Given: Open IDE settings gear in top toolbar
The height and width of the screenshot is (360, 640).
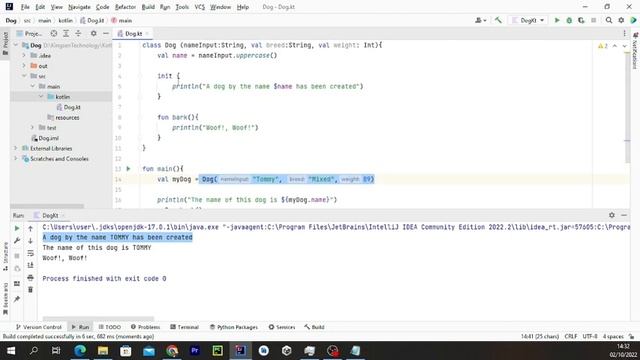Looking at the screenshot, I should click(x=621, y=20).
